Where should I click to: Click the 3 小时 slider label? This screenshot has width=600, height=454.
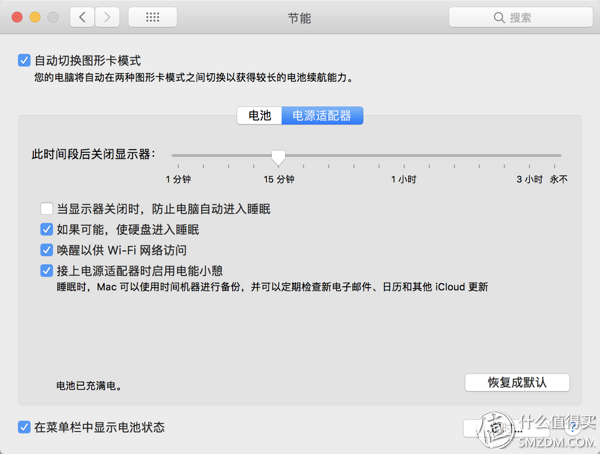(x=529, y=179)
